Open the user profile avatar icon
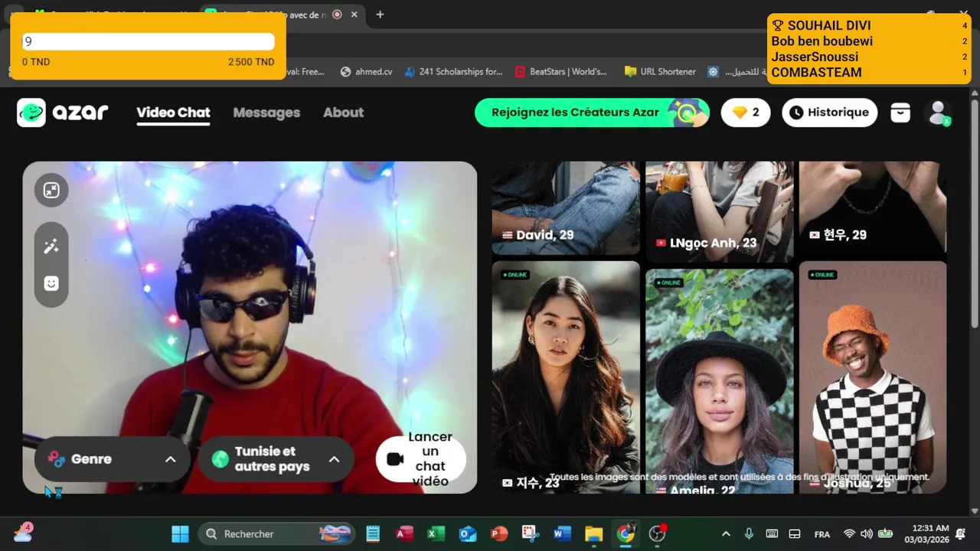The height and width of the screenshot is (551, 980). 938,112
